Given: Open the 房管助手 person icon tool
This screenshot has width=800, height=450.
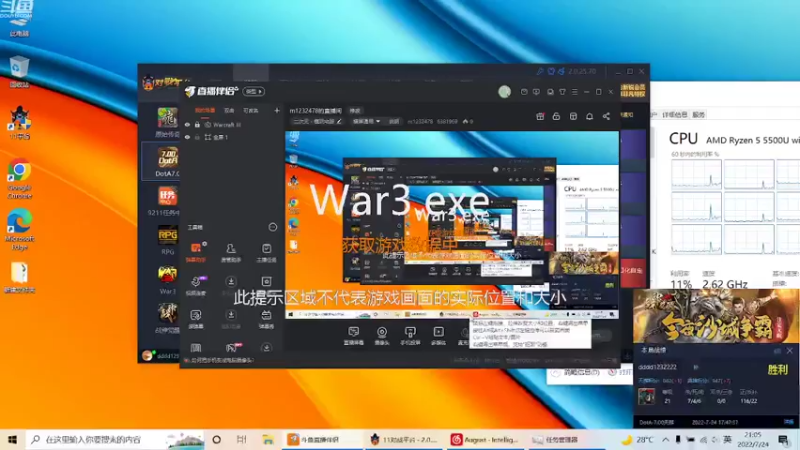Looking at the screenshot, I should click(x=231, y=252).
